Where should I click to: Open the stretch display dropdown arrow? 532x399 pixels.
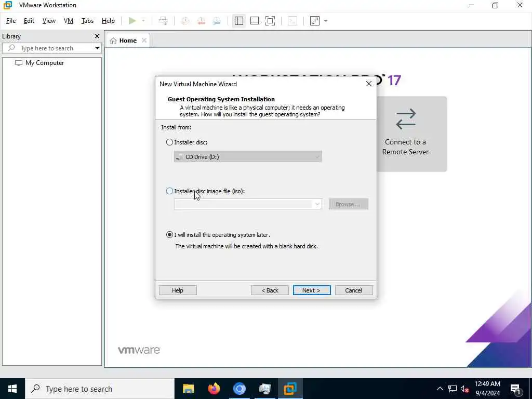326,21
